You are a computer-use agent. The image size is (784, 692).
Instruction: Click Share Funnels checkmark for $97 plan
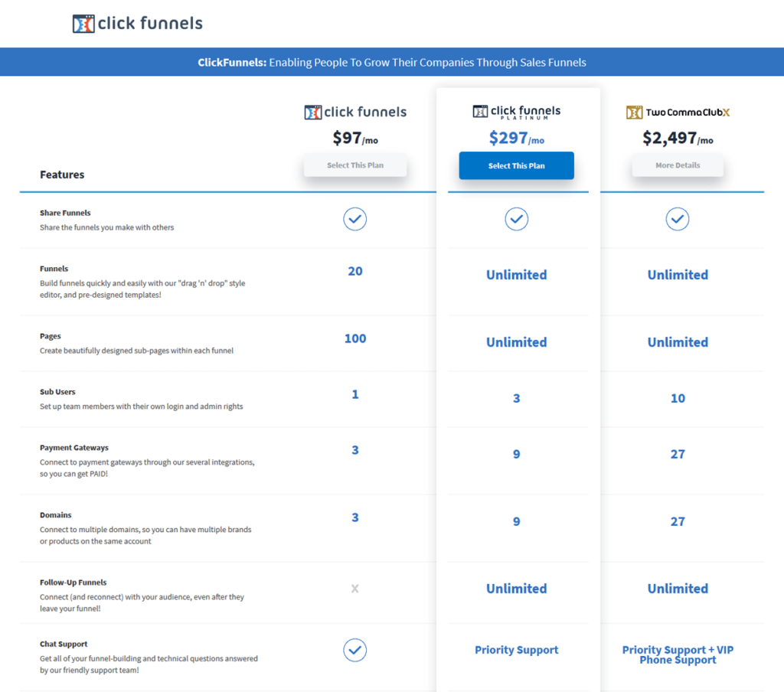coord(355,219)
